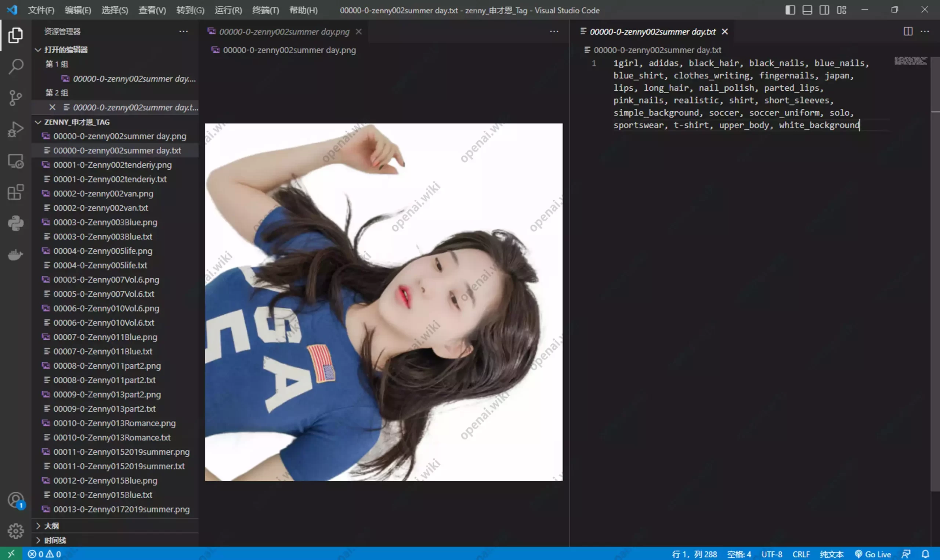Change language mode 纯文本
940x560 pixels.
[x=832, y=554]
